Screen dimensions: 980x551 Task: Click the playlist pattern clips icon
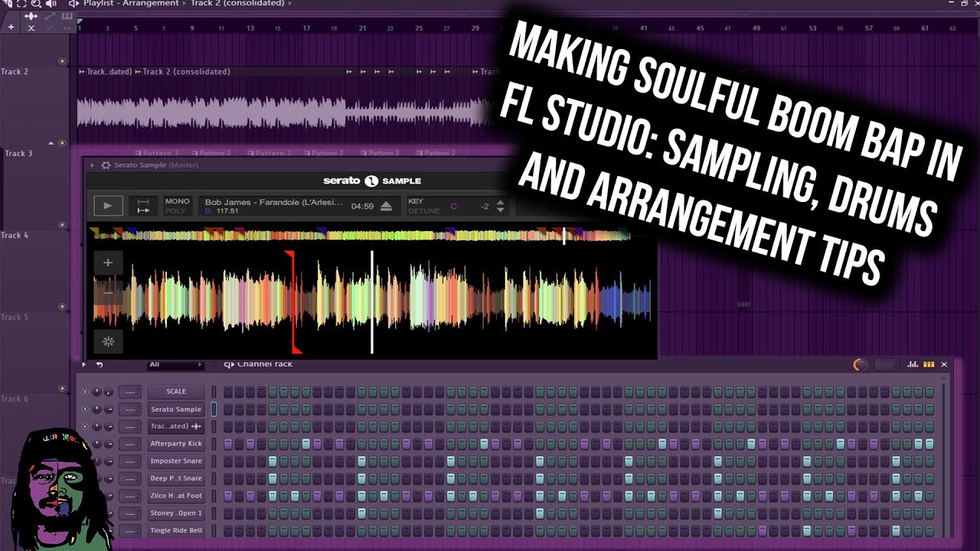(x=67, y=15)
